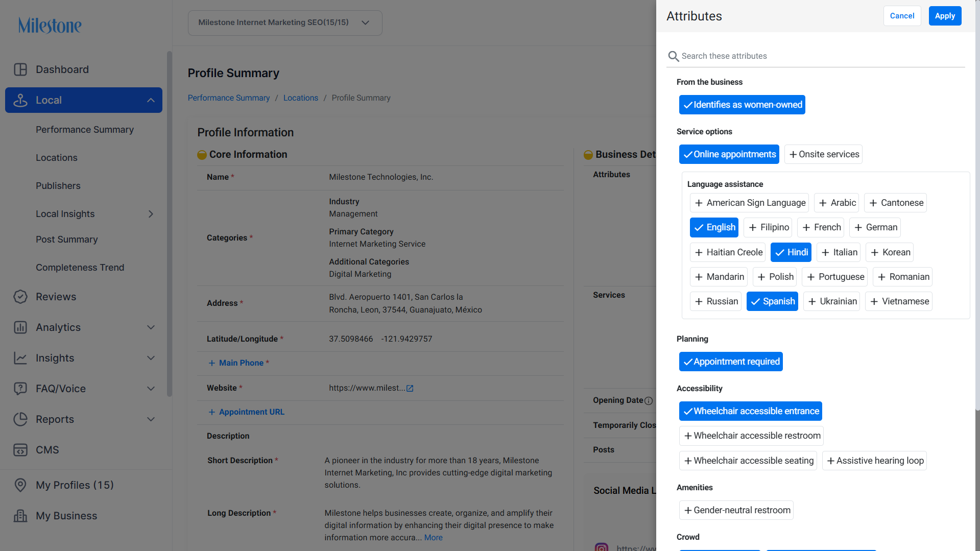Click Business Details status circle icon
The image size is (980, 551).
coord(588,155)
